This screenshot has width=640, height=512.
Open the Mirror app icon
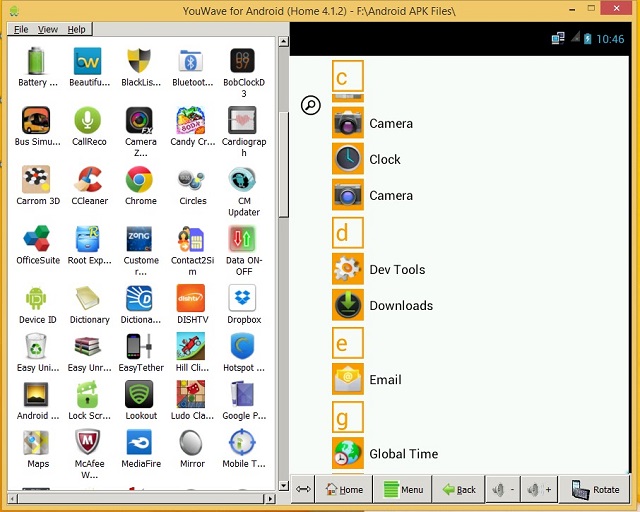(191, 442)
